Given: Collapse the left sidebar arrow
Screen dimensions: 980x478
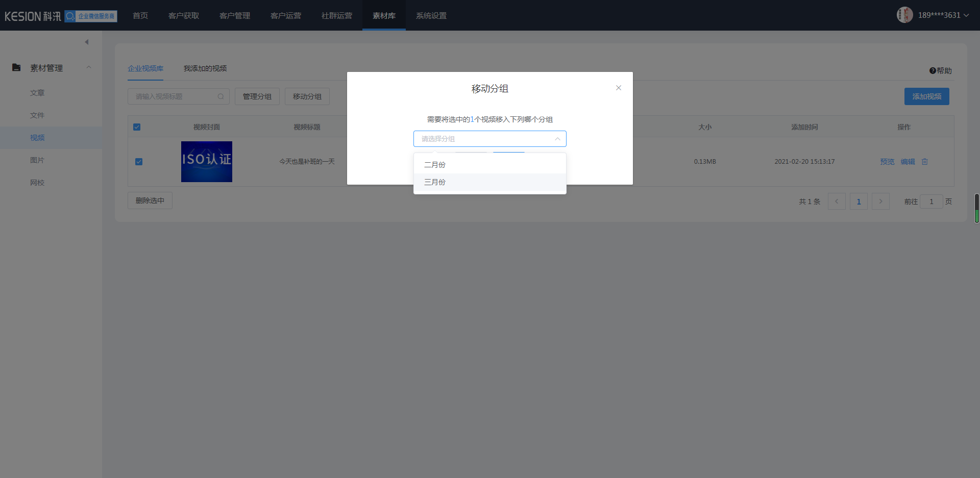Looking at the screenshot, I should [x=87, y=42].
